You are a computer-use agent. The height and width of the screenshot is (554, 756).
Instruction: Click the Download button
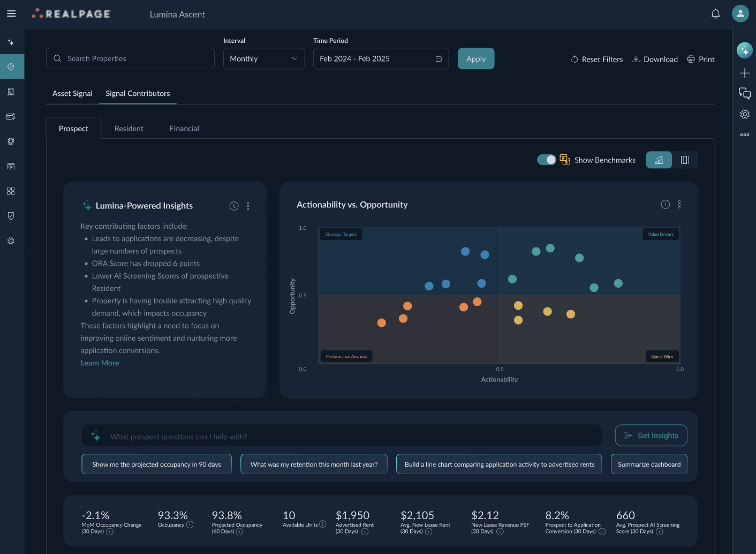click(654, 59)
